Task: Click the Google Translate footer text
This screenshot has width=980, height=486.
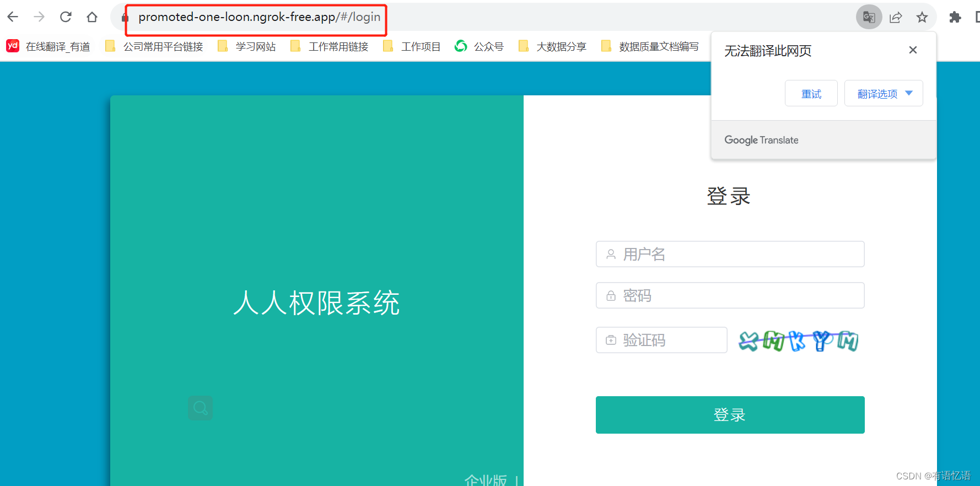Action: (x=761, y=140)
